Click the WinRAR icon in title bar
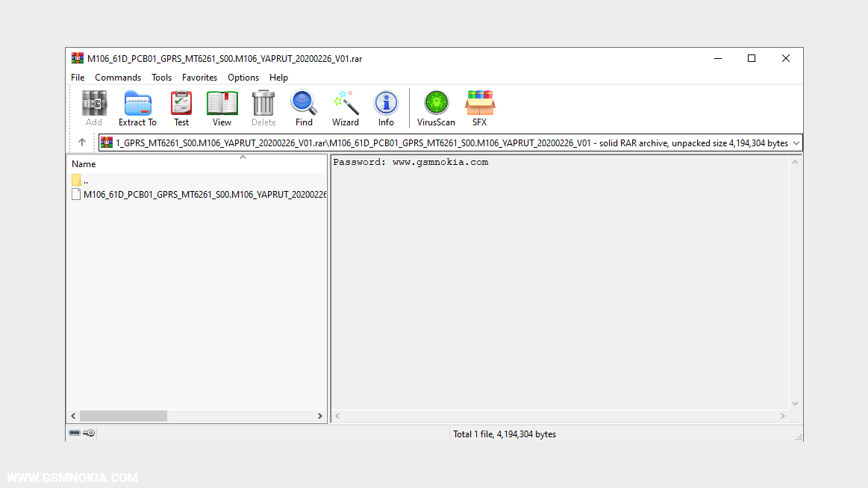This screenshot has height=488, width=868. [78, 58]
